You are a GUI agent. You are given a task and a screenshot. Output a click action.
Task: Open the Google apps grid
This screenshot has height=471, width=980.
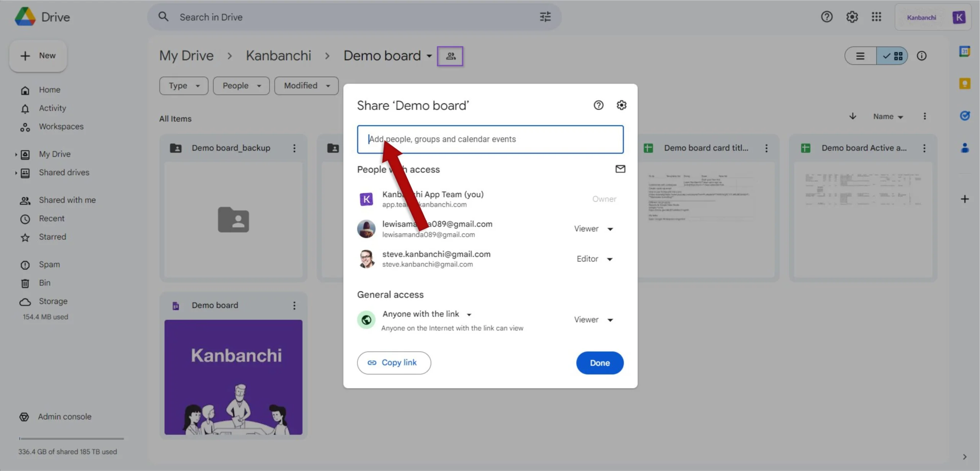point(876,17)
